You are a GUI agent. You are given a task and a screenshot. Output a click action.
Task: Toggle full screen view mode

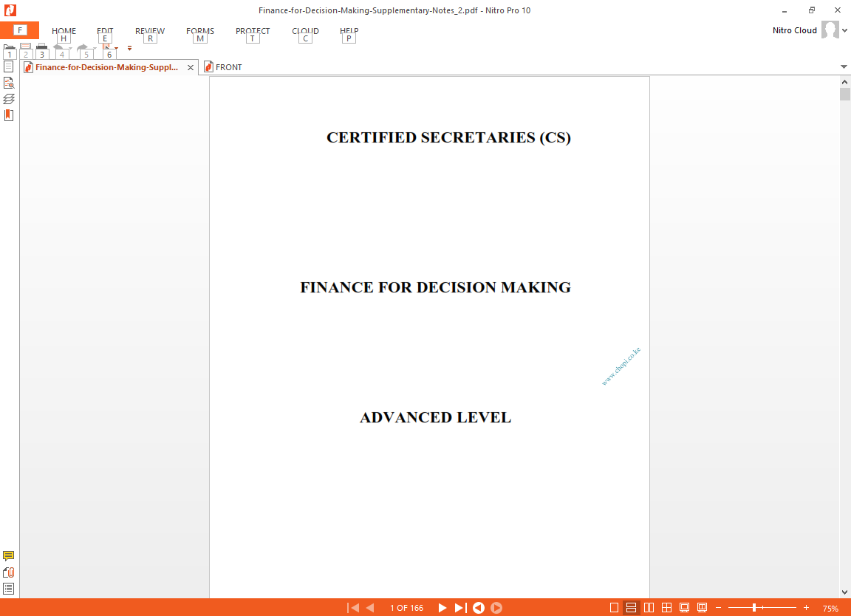click(x=685, y=608)
